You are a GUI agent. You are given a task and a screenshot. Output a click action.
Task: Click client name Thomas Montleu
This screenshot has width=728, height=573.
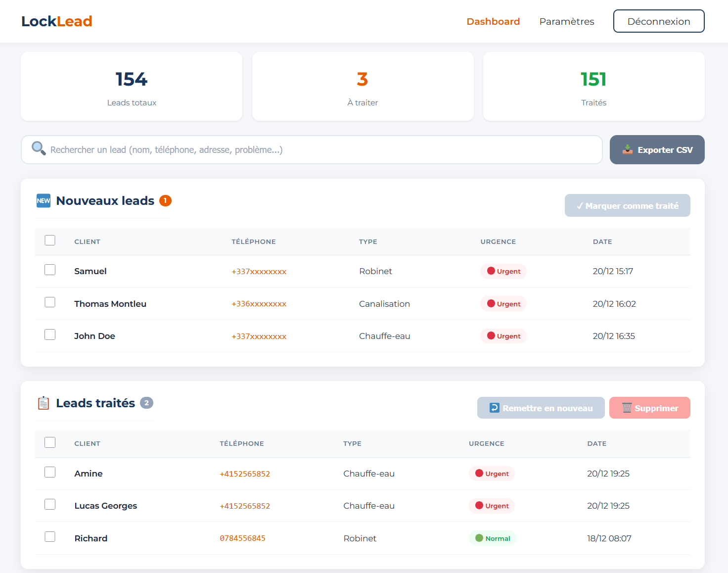110,304
